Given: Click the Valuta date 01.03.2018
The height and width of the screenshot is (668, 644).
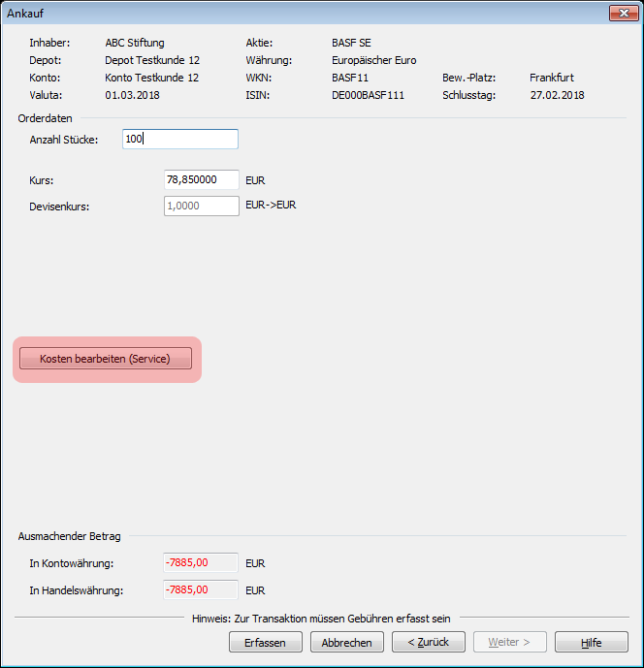Looking at the screenshot, I should pyautogui.click(x=133, y=96).
